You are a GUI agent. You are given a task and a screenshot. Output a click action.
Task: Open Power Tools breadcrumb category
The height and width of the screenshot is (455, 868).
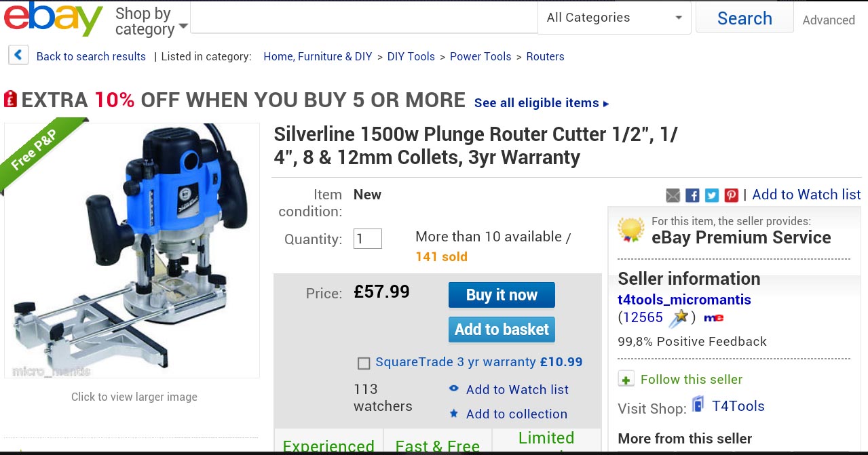[x=480, y=56]
